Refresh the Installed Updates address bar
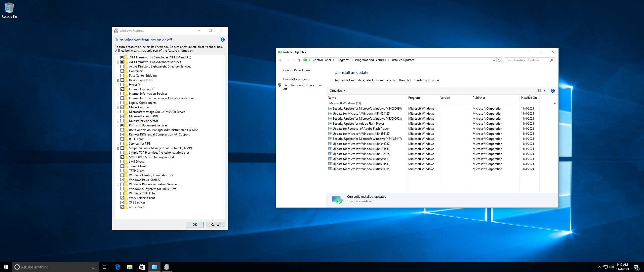The width and height of the screenshot is (644, 272). coord(499,60)
